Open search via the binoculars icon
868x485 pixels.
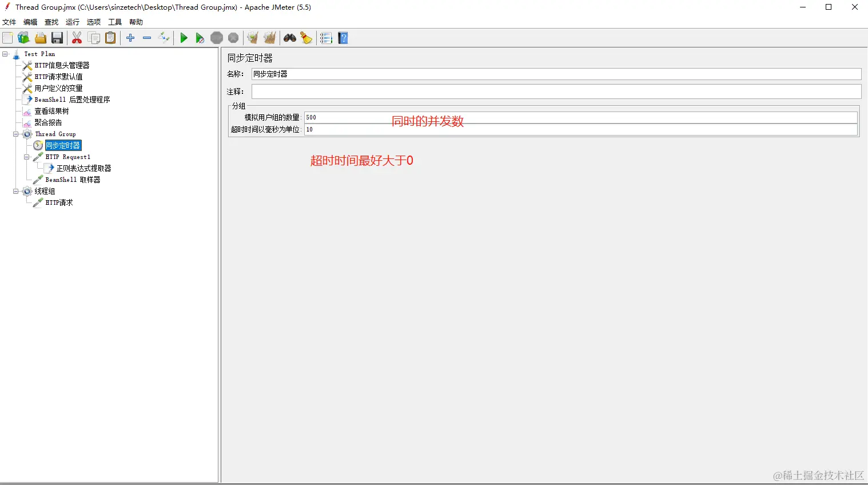(x=290, y=38)
